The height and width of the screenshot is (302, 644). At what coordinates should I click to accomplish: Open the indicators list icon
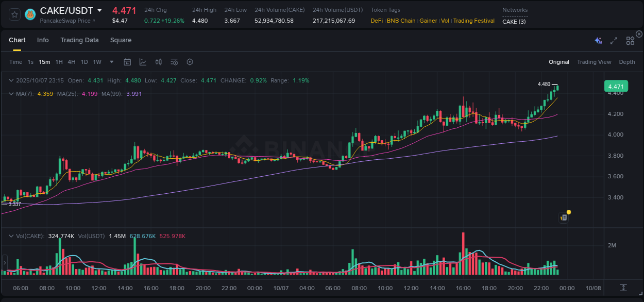point(174,61)
